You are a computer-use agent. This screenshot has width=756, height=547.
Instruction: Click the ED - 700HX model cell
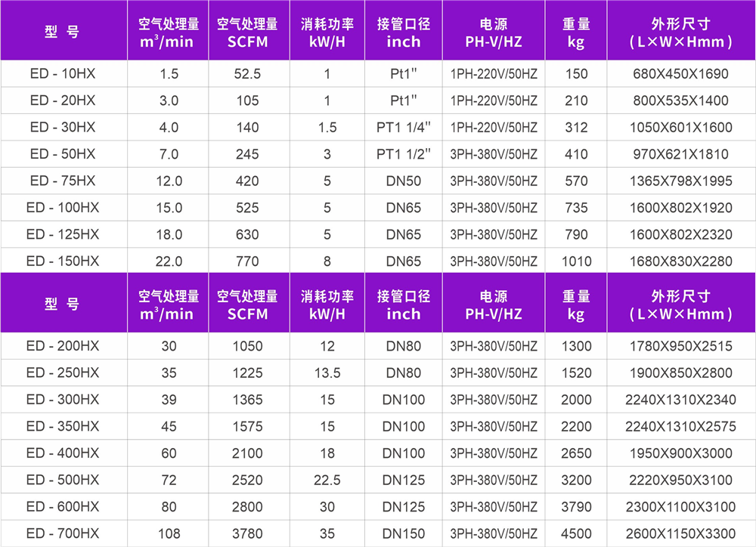coord(63,534)
